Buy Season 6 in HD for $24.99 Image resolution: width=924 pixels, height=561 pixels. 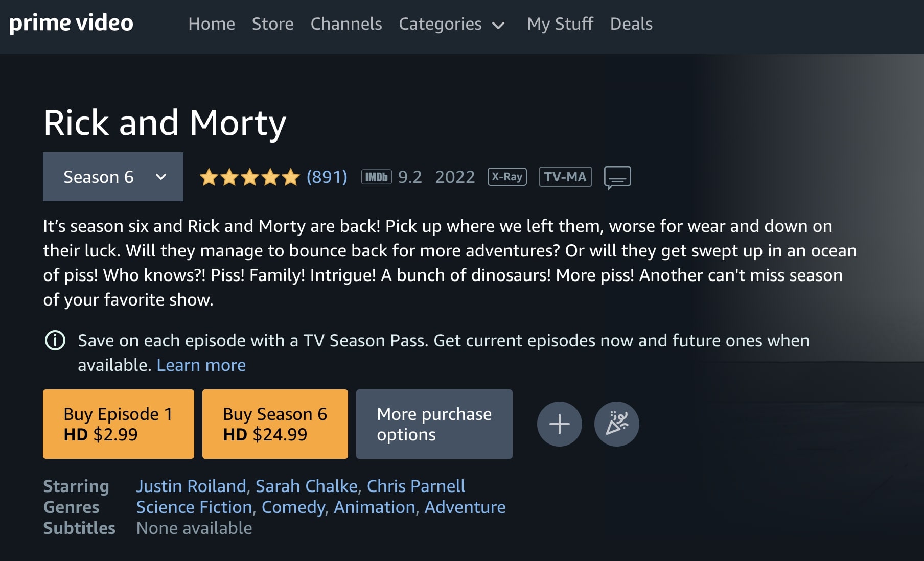275,424
